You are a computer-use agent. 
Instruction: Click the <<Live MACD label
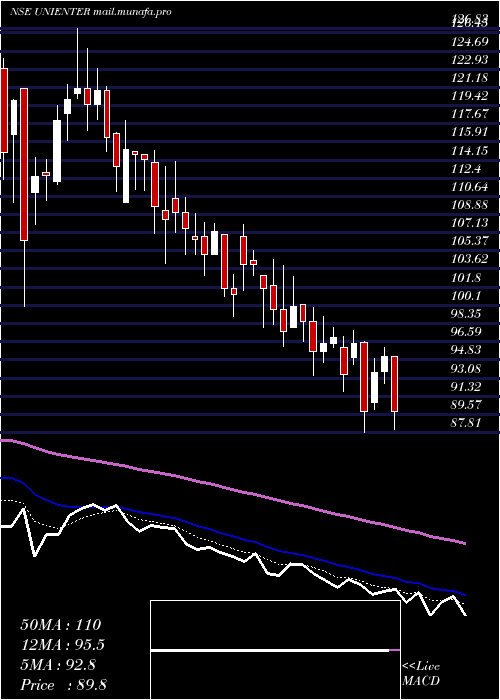pyautogui.click(x=421, y=674)
